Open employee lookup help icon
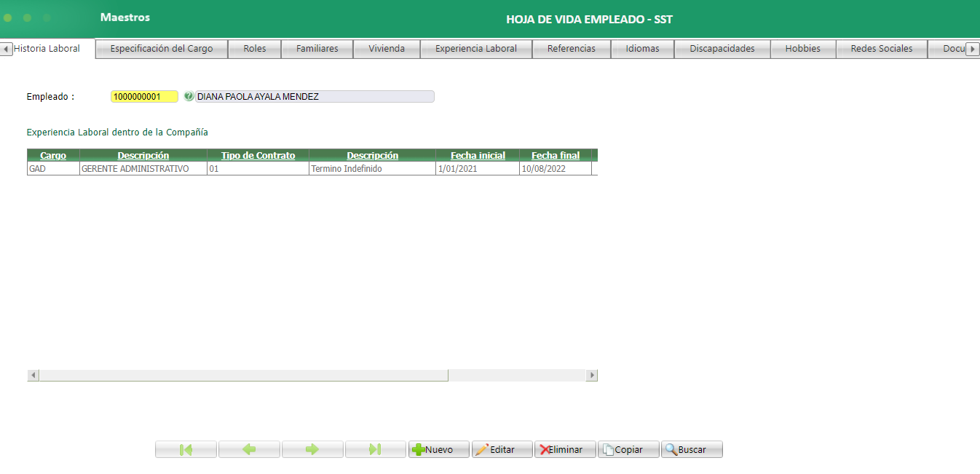The height and width of the screenshot is (474, 980). pos(189,96)
